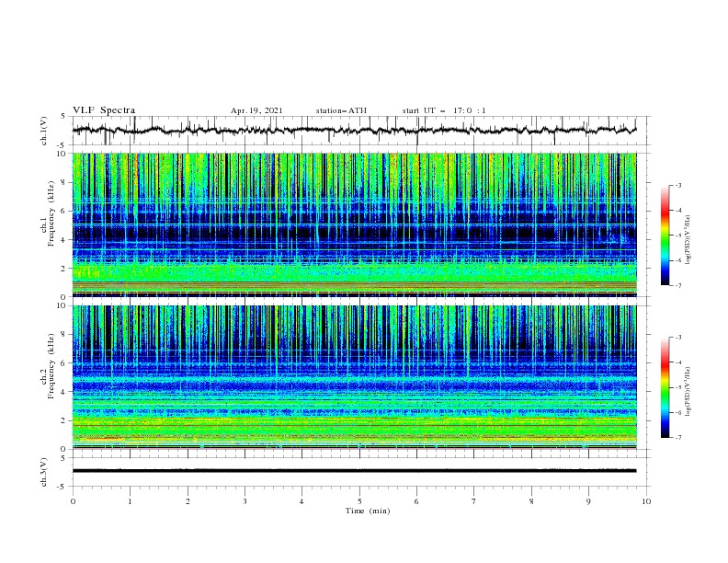Click the "9" tick on the Time axis
This screenshot has width=728, height=563.
[588, 501]
